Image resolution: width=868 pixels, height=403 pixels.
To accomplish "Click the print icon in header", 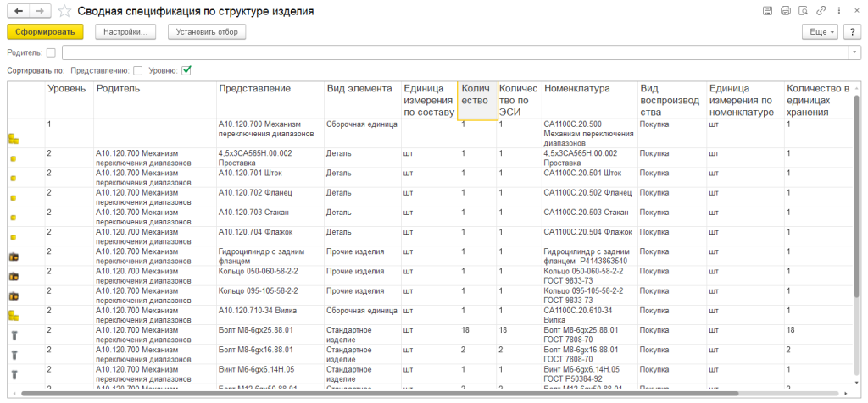I will click(x=785, y=11).
